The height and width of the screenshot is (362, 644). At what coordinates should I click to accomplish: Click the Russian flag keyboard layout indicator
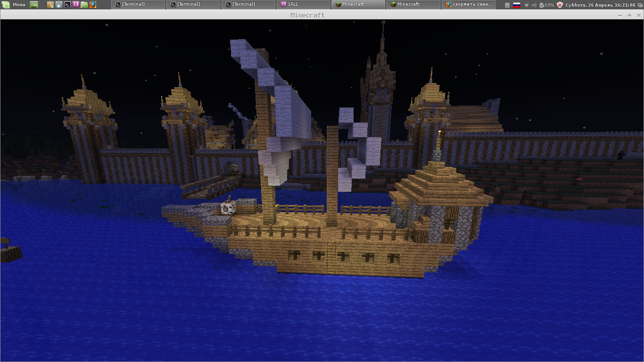point(516,5)
